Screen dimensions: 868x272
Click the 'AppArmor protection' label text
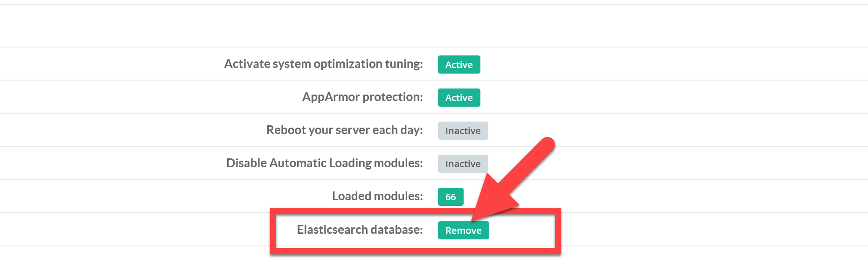362,97
